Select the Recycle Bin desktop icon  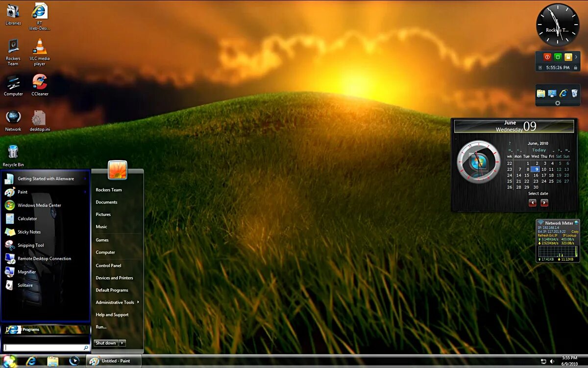click(13, 156)
